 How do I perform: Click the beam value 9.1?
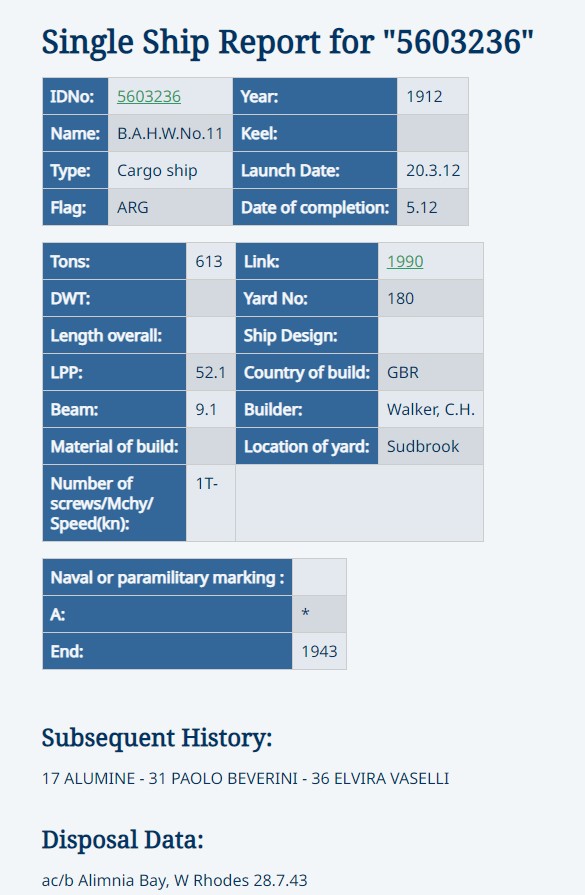pyautogui.click(x=211, y=410)
